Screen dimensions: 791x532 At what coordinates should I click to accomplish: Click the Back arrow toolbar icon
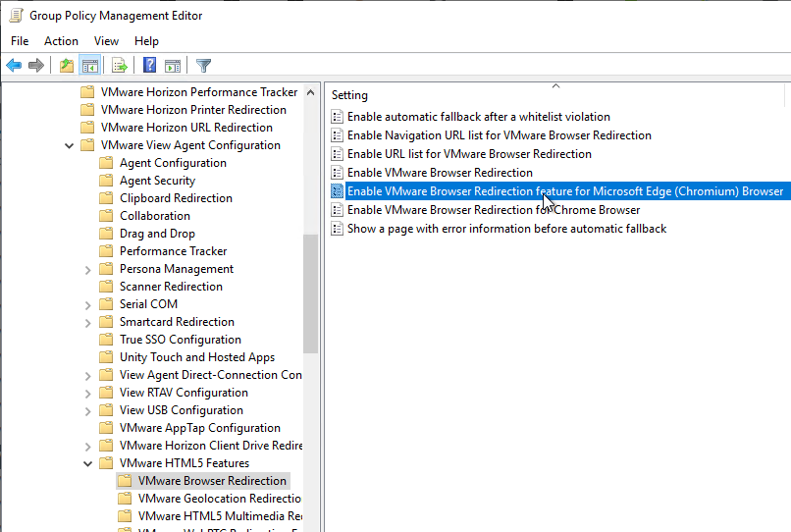14,65
